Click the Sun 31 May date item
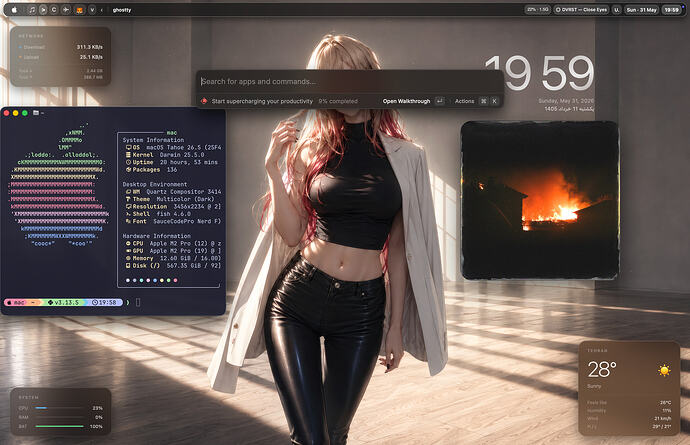Image resolution: width=690 pixels, height=445 pixels. point(642,10)
